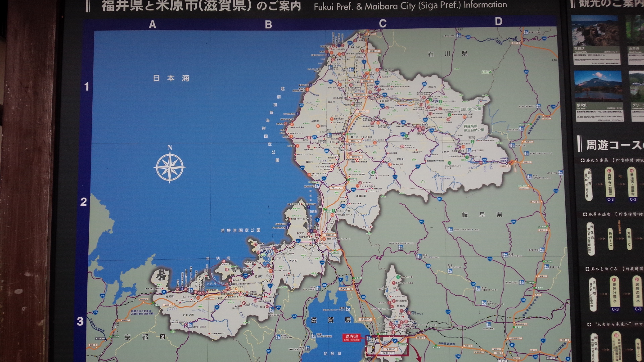The width and height of the screenshot is (644, 362).
Task: Click the 奥越高原県立自然公園 label
Action: pos(474,128)
